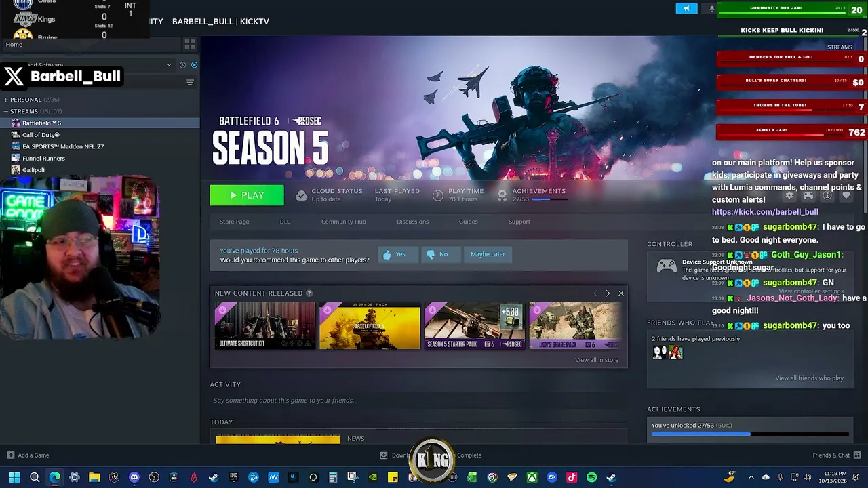868x488 pixels.
Task: Open Guides tab
Action: coord(468,222)
